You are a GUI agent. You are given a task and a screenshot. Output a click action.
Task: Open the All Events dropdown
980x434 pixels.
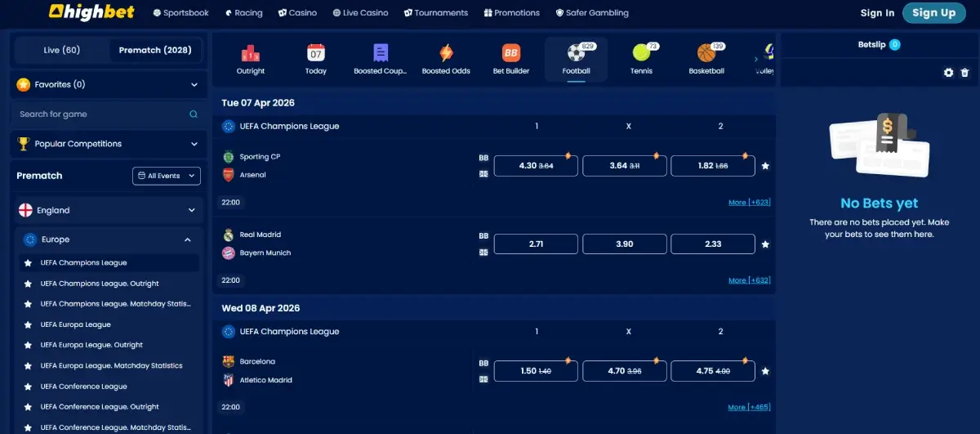coord(167,176)
